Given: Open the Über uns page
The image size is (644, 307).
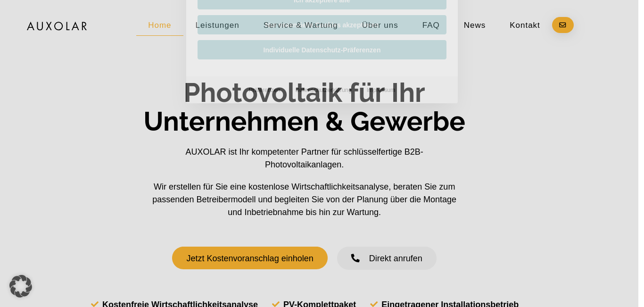Looking at the screenshot, I should point(380,25).
